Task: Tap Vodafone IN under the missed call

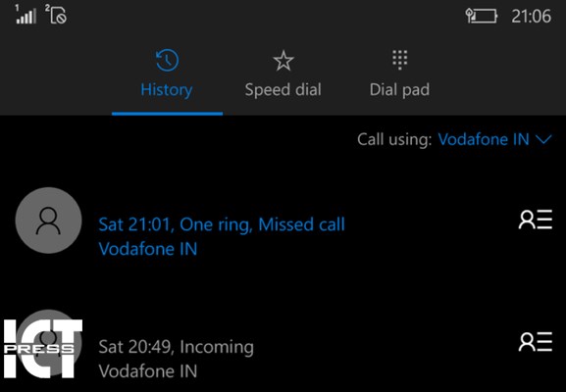Action: pyautogui.click(x=148, y=249)
